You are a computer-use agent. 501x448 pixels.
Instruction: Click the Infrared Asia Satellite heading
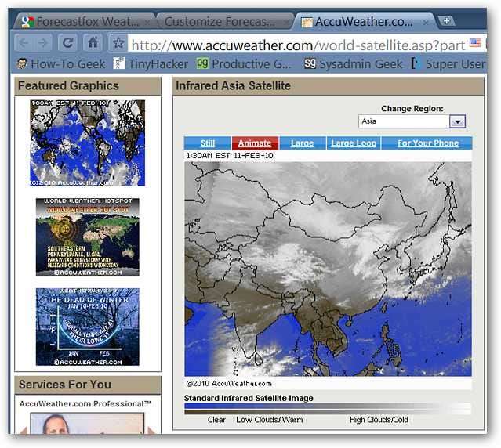click(233, 85)
